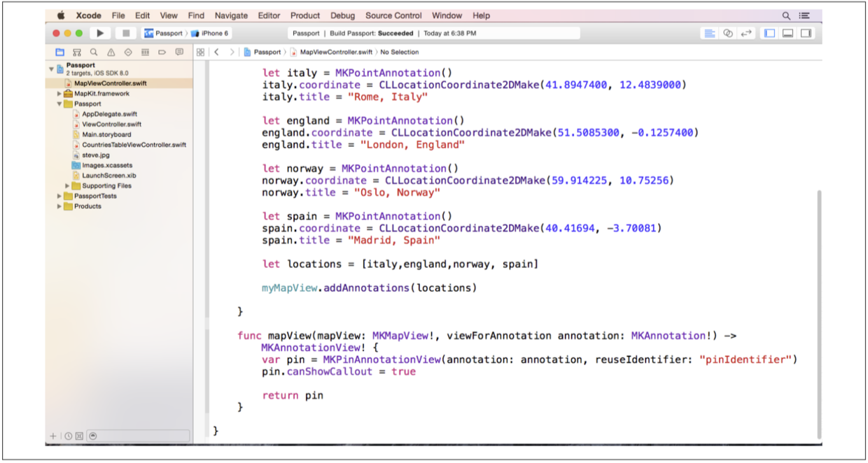Toggle the right Utilities panel
This screenshot has width=868, height=463.
coord(806,33)
